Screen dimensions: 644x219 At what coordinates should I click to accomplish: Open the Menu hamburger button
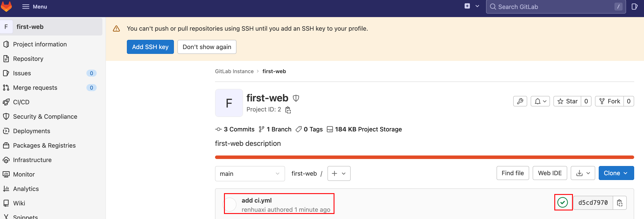pyautogui.click(x=35, y=7)
